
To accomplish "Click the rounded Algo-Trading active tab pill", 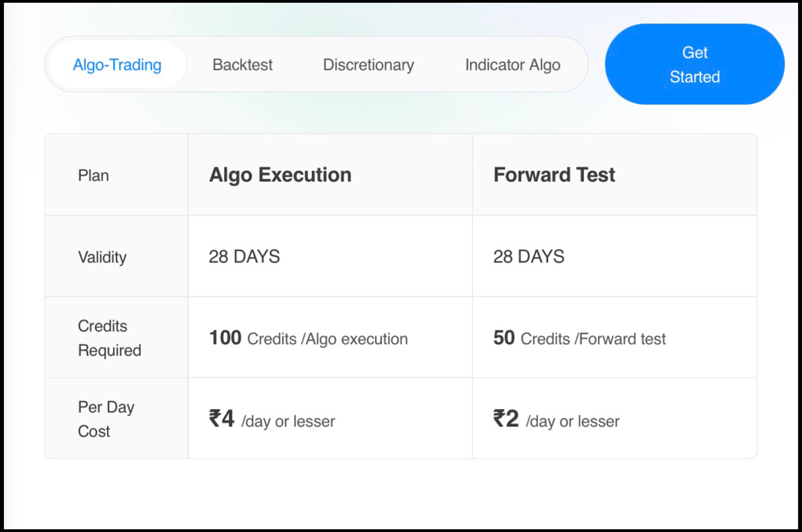I will click(116, 65).
